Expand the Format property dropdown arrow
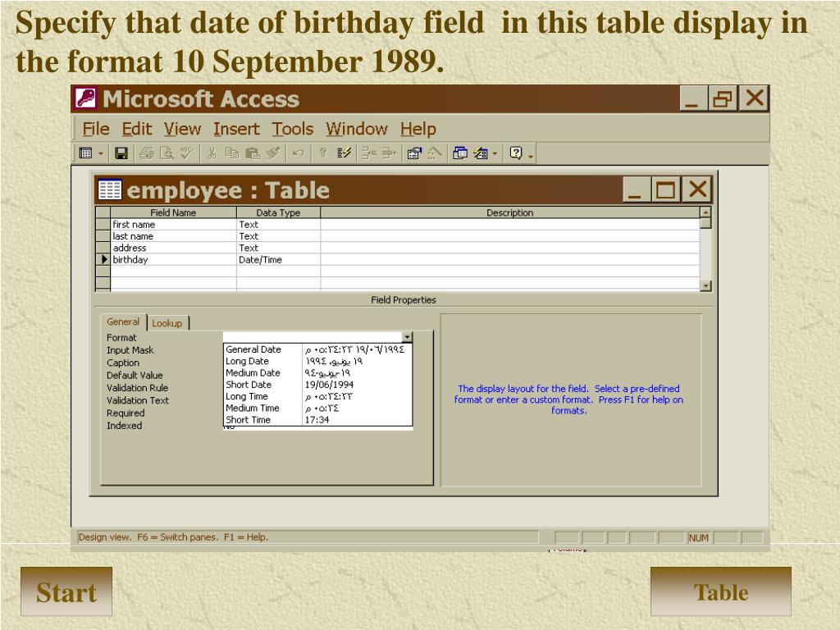The image size is (840, 630). point(408,337)
